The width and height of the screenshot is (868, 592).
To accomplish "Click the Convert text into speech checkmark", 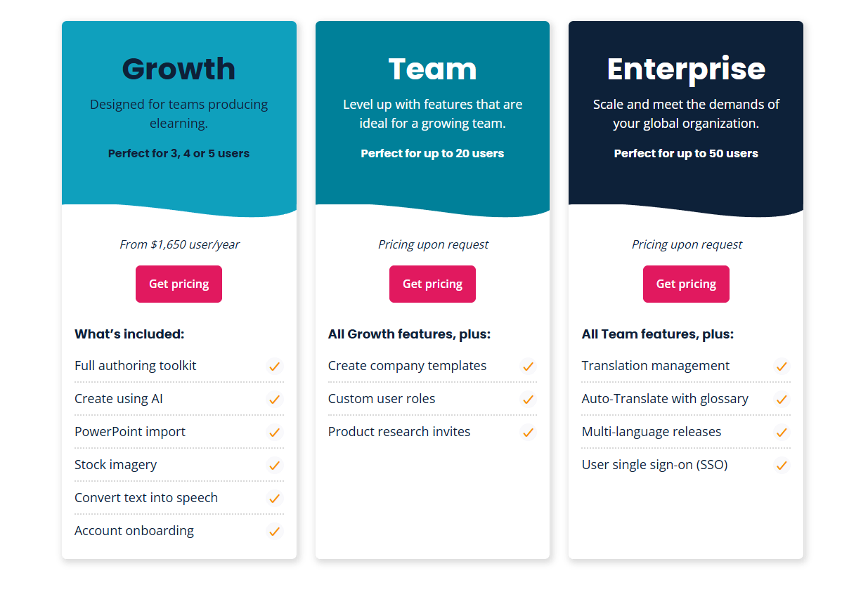I will point(274,498).
